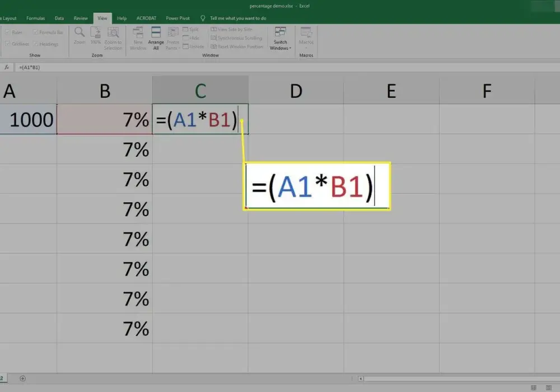Click cell C1 with formula =(A1*B1)
Viewport: 560px width, 392px height.
point(200,119)
